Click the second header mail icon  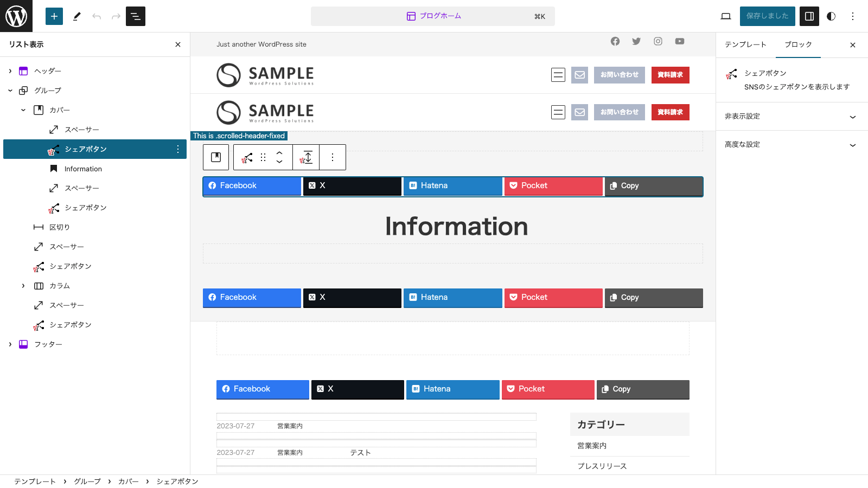[580, 112]
